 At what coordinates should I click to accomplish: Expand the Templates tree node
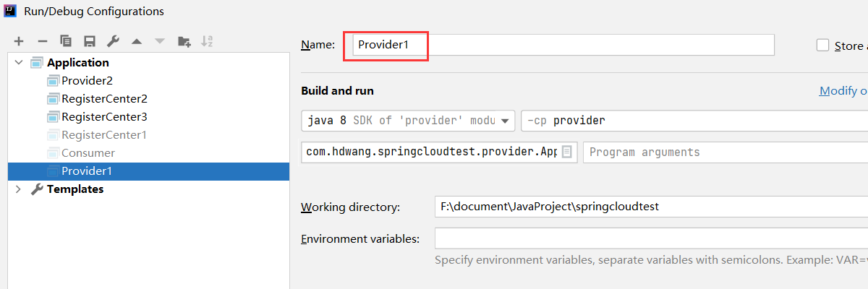tap(19, 189)
